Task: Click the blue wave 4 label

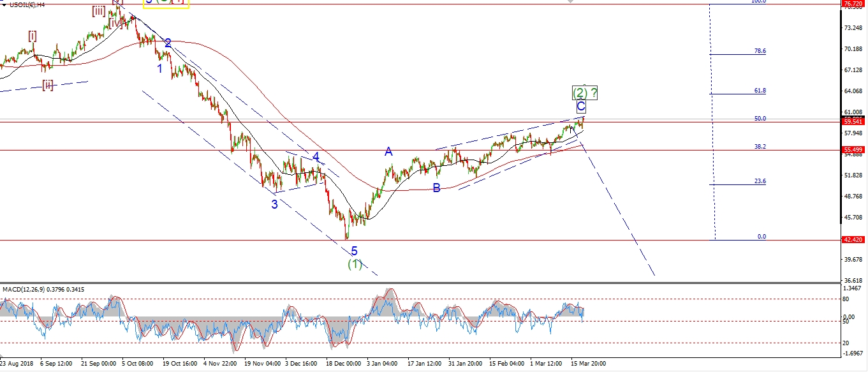Action: [316, 156]
